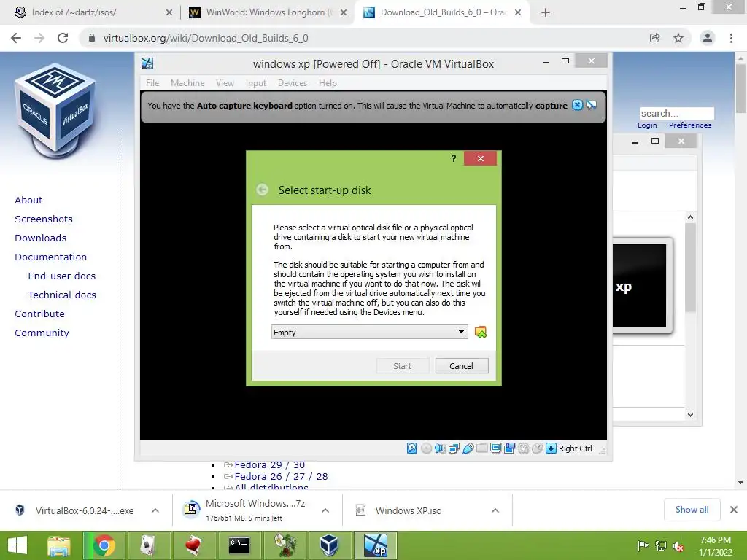747x560 pixels.
Task: Click the hard disk activity status icon
Action: coord(412,448)
